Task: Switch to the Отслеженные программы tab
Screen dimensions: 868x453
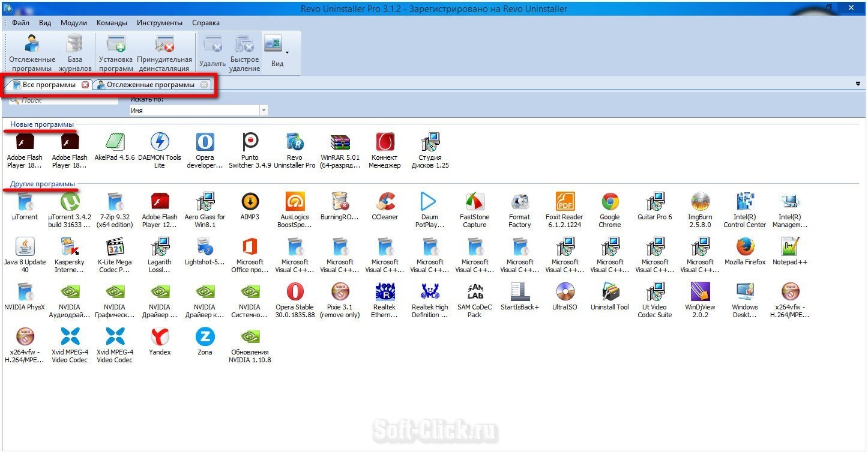Action: point(150,85)
